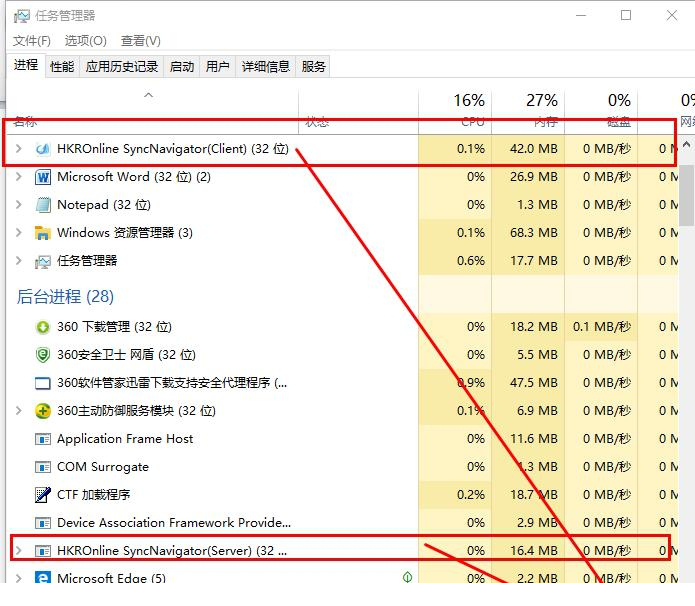Select the 后台进程 (28) group heading
Viewport: 695px width, 606px height.
click(65, 297)
